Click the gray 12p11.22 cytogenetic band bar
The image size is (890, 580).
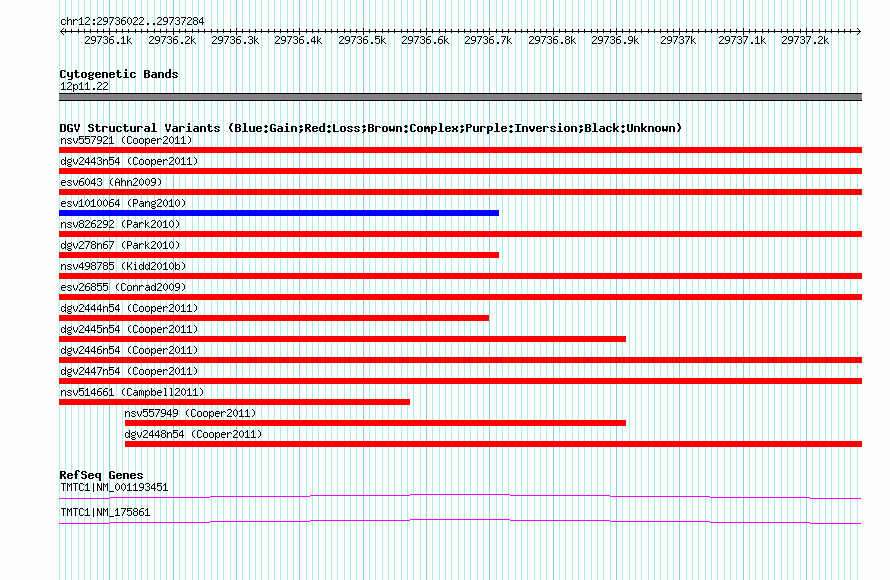click(x=460, y=97)
